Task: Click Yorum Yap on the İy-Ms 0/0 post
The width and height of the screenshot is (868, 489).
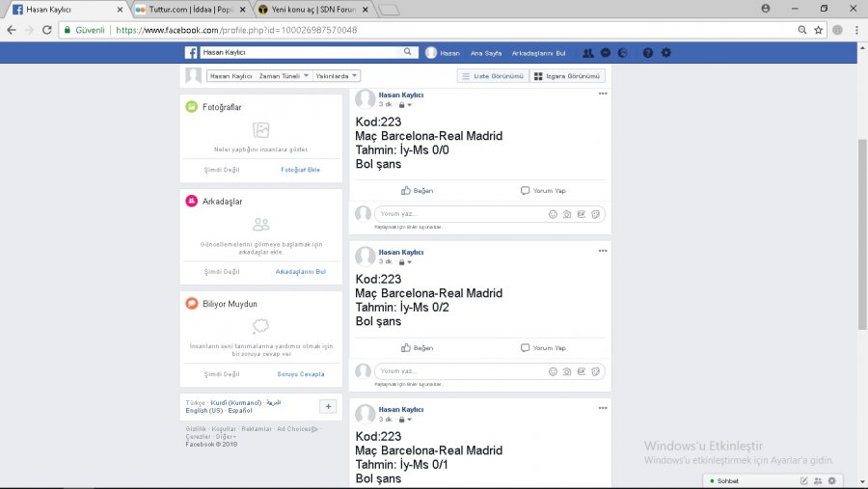Action: coord(543,191)
